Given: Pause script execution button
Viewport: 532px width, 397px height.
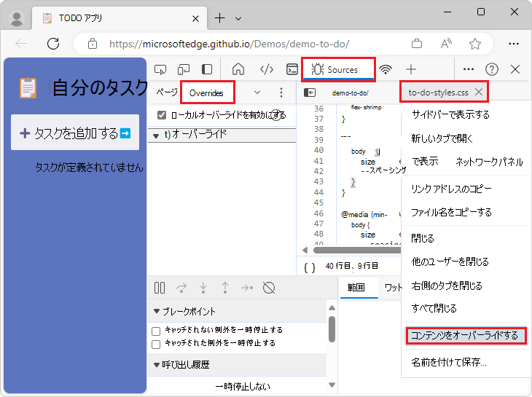Looking at the screenshot, I should (160, 288).
